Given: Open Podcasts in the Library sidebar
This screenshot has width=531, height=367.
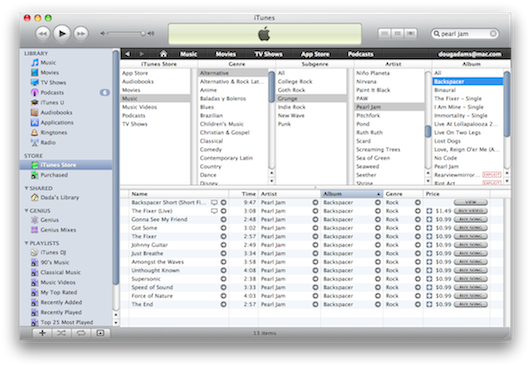Looking at the screenshot, I should 52,92.
